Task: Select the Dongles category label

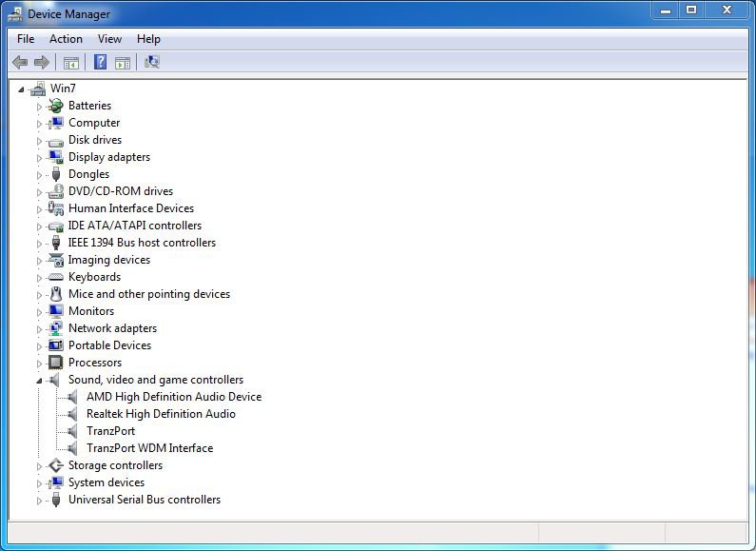Action: pos(88,174)
